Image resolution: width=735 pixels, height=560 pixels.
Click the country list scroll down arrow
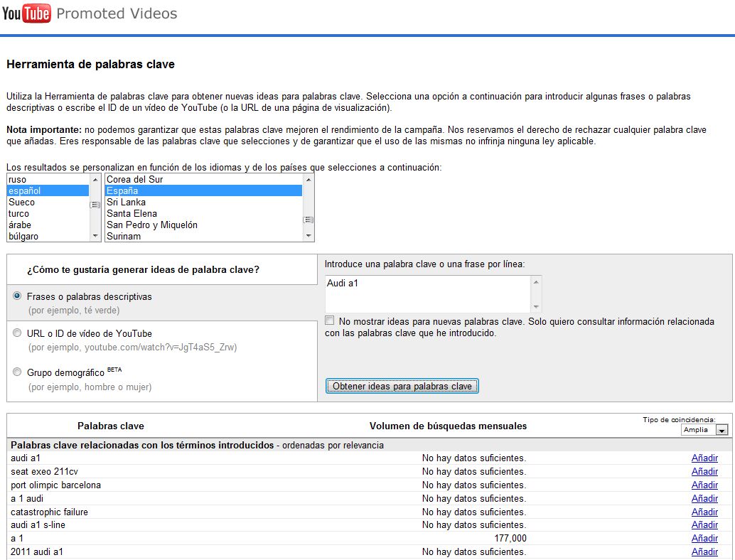click(309, 236)
